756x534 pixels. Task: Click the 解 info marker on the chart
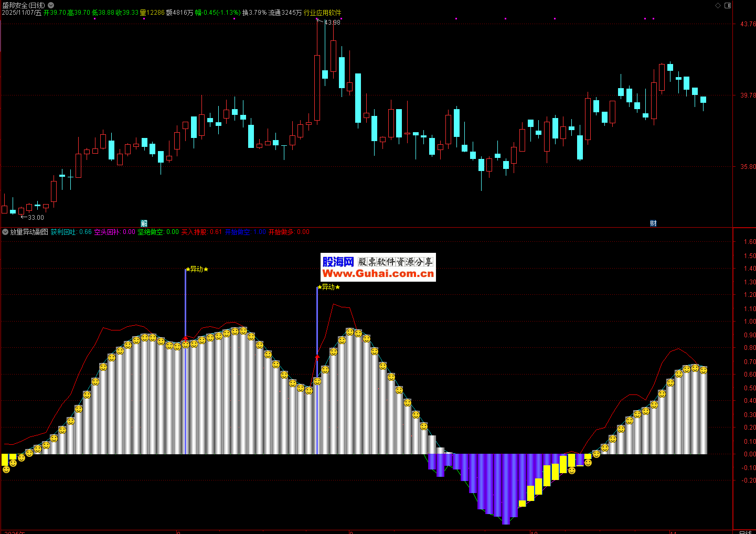point(144,223)
